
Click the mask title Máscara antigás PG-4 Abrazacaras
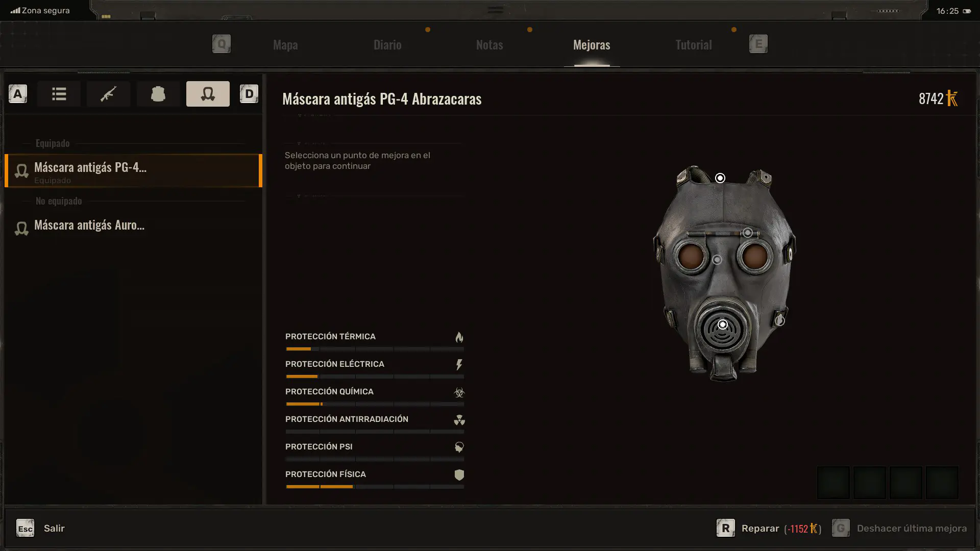382,99
